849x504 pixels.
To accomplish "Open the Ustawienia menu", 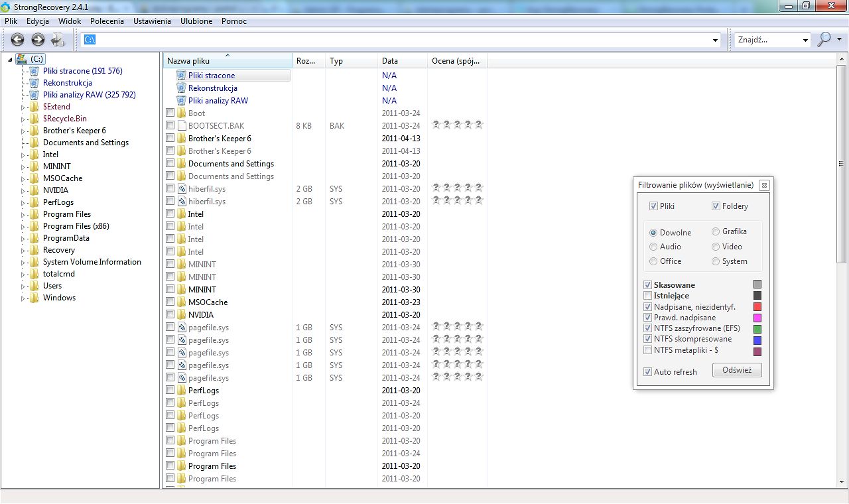I will point(152,21).
